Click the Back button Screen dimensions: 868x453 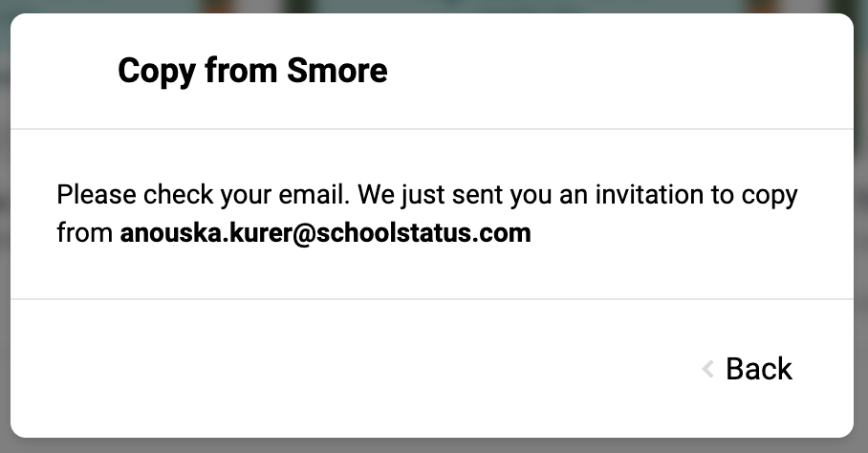748,368
